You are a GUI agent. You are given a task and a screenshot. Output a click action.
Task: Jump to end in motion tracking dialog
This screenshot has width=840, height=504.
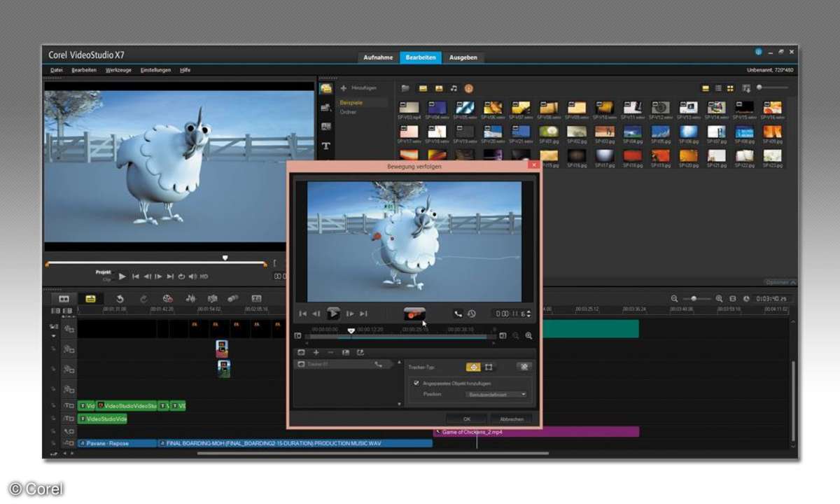point(363,314)
